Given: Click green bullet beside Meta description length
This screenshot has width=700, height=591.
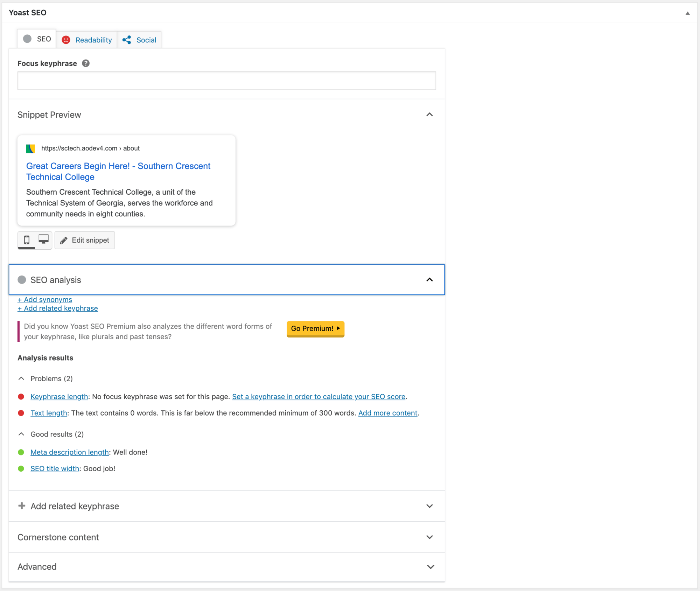Looking at the screenshot, I should [21, 452].
